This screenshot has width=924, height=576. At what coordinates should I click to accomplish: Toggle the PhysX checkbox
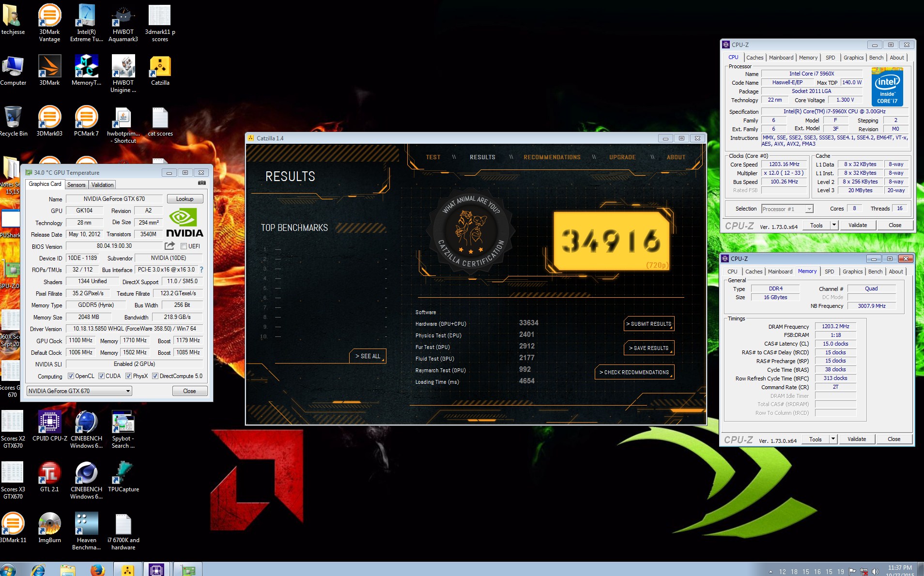click(x=128, y=376)
